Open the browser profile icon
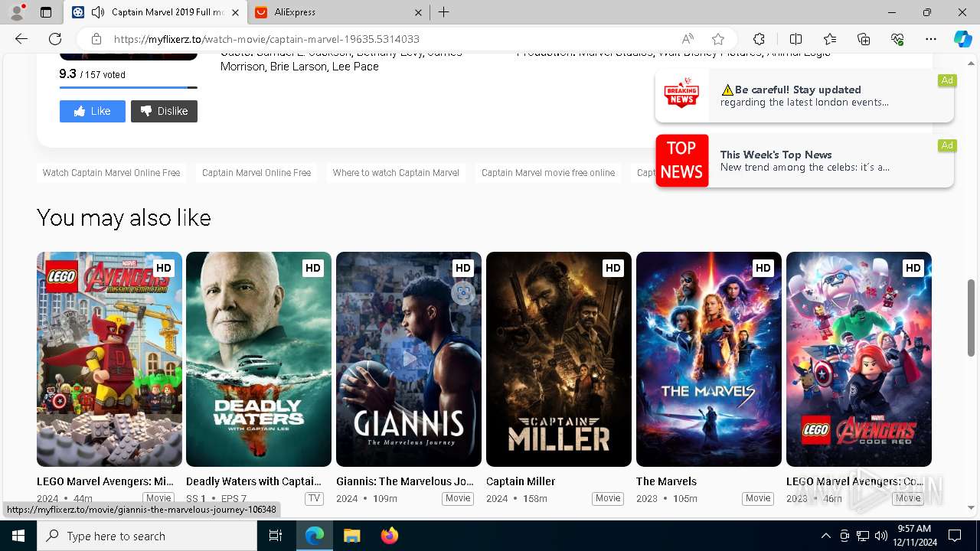Image resolution: width=980 pixels, height=551 pixels. [x=17, y=12]
